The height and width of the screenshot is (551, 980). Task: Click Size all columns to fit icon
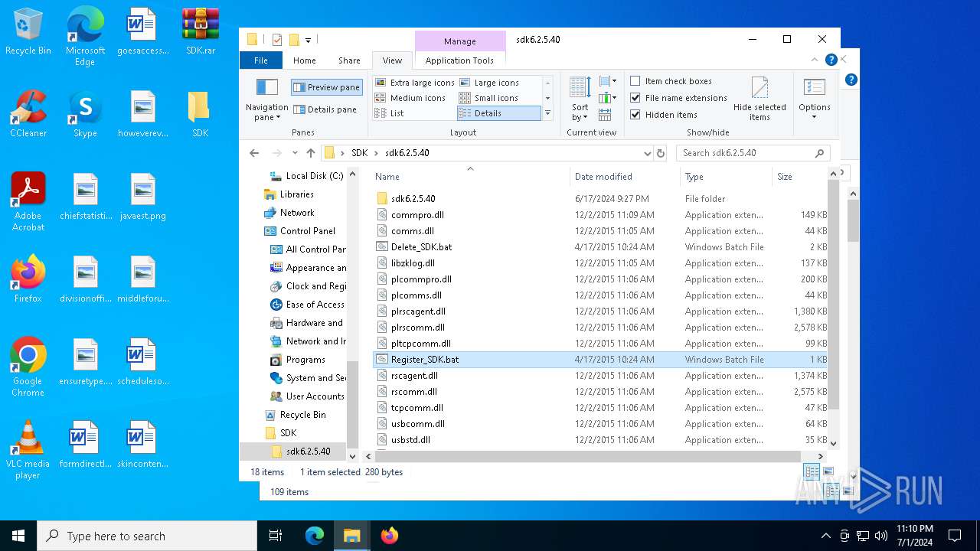pos(605,115)
